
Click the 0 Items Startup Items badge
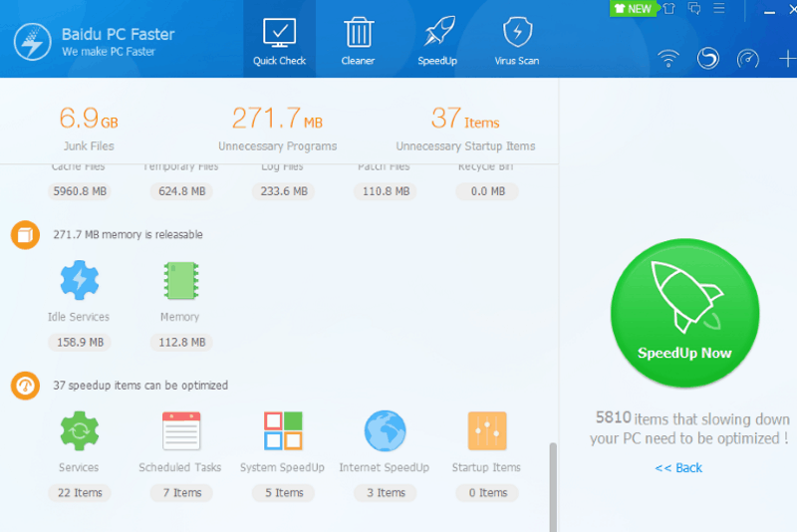[x=487, y=492]
